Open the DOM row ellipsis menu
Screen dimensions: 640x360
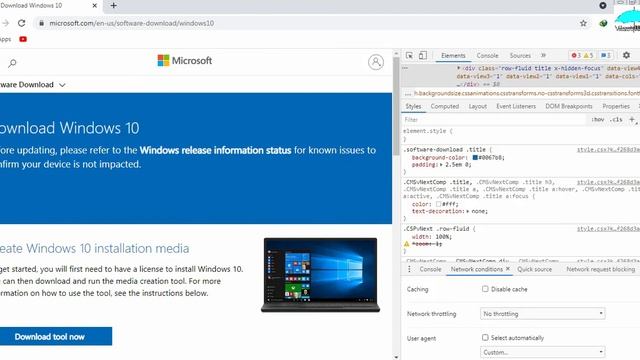[x=405, y=68]
